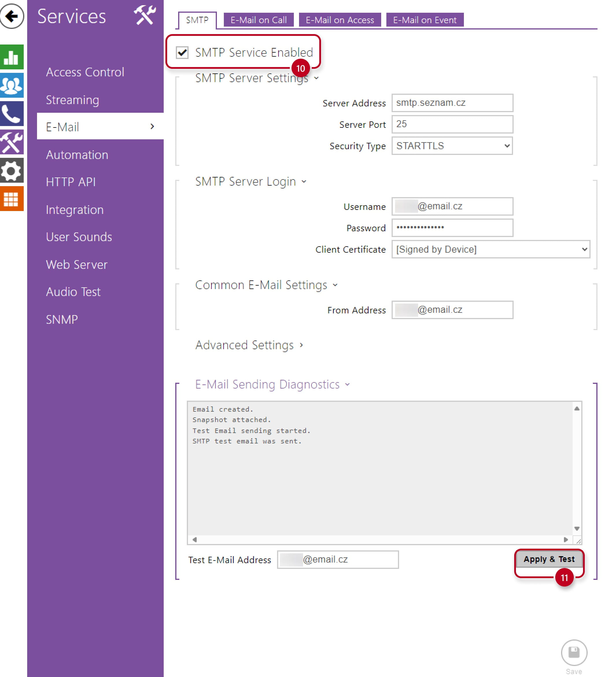Open the orange grid apps icon
The width and height of the screenshot is (616, 677).
click(x=12, y=199)
